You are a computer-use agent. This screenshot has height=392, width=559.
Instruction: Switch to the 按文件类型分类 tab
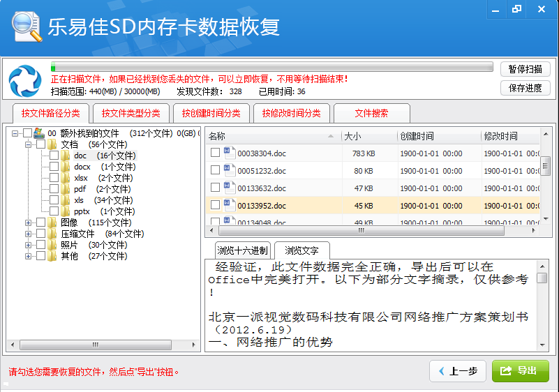[x=131, y=113]
